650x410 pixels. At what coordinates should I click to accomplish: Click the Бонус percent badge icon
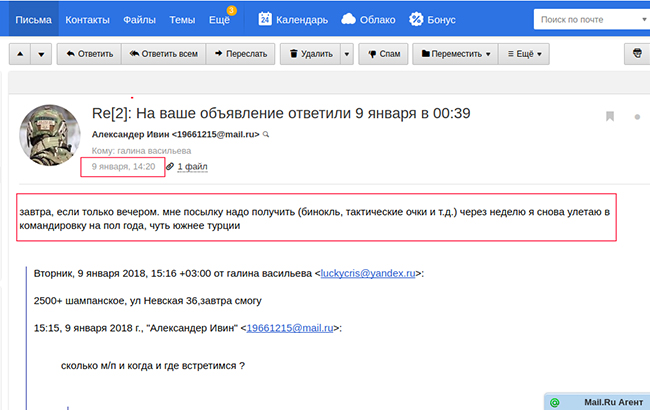pyautogui.click(x=416, y=19)
